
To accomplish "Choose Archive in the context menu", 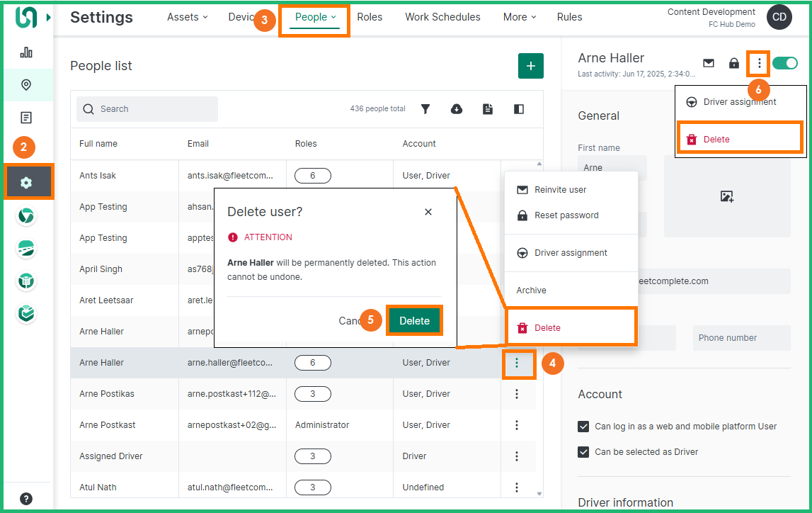I will (531, 291).
